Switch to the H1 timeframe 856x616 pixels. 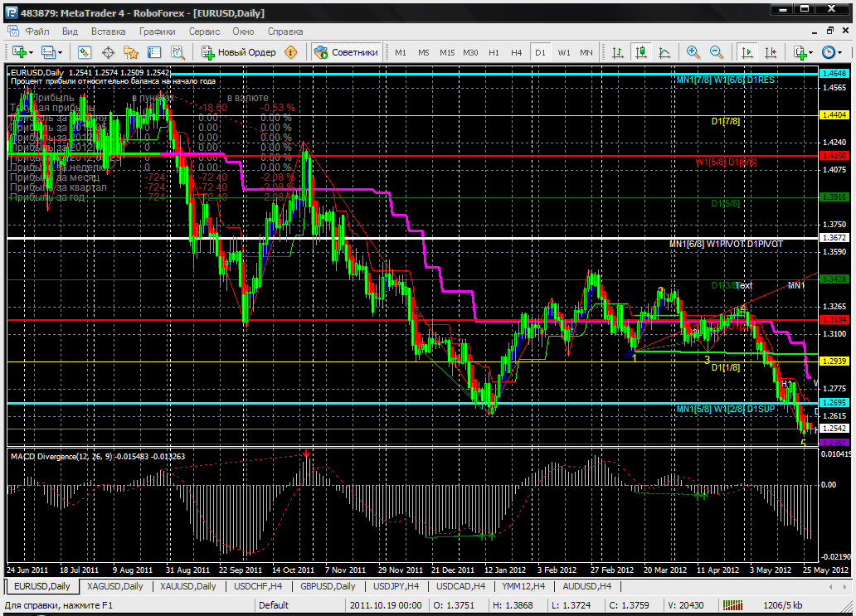494,52
